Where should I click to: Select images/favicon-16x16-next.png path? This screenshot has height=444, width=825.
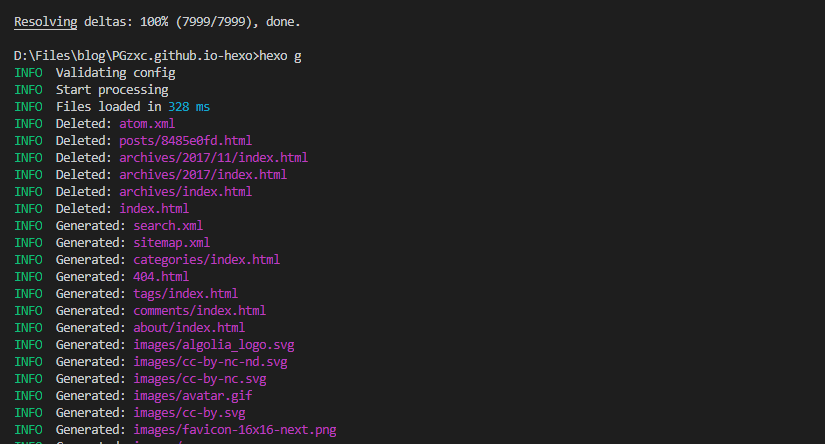tap(235, 430)
